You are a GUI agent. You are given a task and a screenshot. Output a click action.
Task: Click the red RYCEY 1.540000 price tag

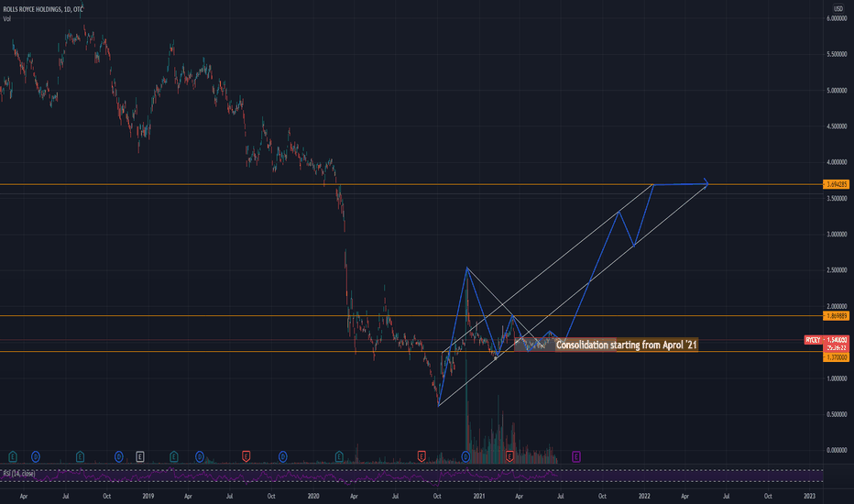coord(827,340)
